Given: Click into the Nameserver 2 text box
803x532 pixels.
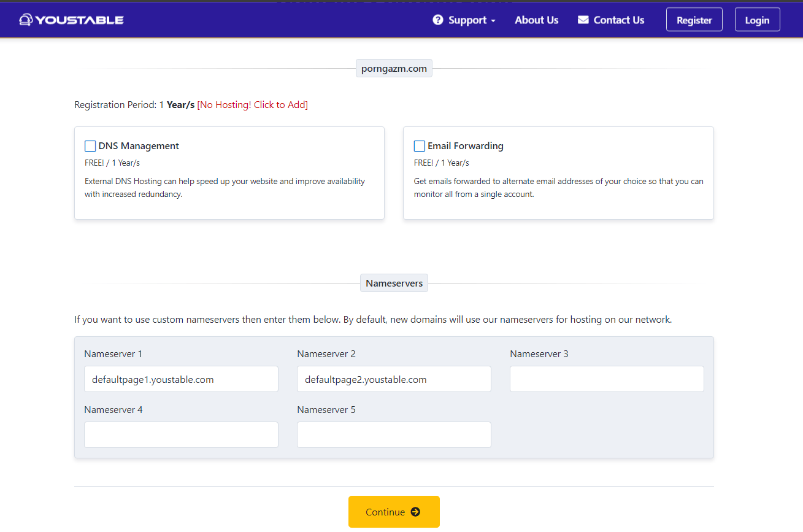Looking at the screenshot, I should pyautogui.click(x=394, y=379).
